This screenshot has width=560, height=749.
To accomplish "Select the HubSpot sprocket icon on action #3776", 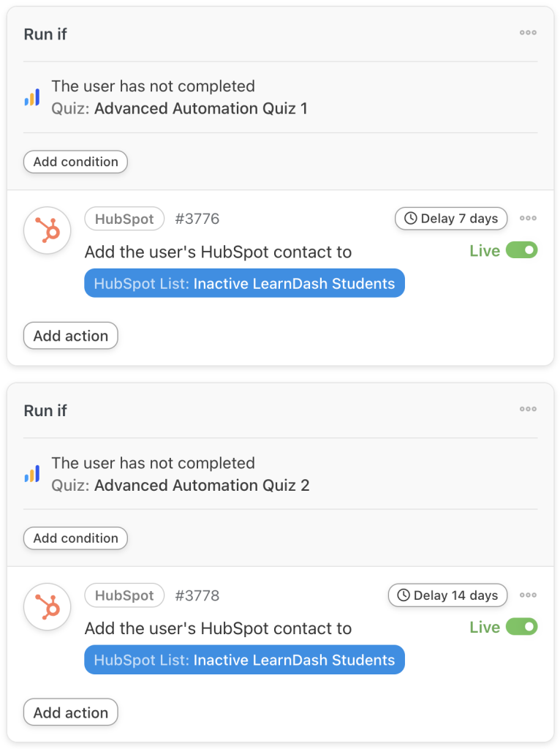I will pos(47,230).
